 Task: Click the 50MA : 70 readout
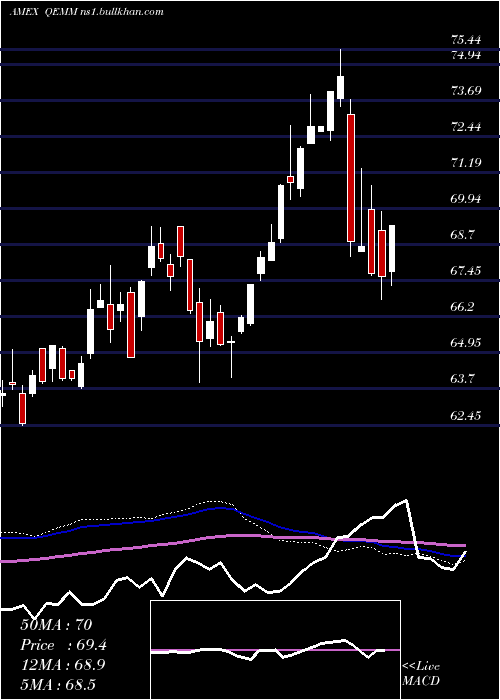[x=56, y=625]
